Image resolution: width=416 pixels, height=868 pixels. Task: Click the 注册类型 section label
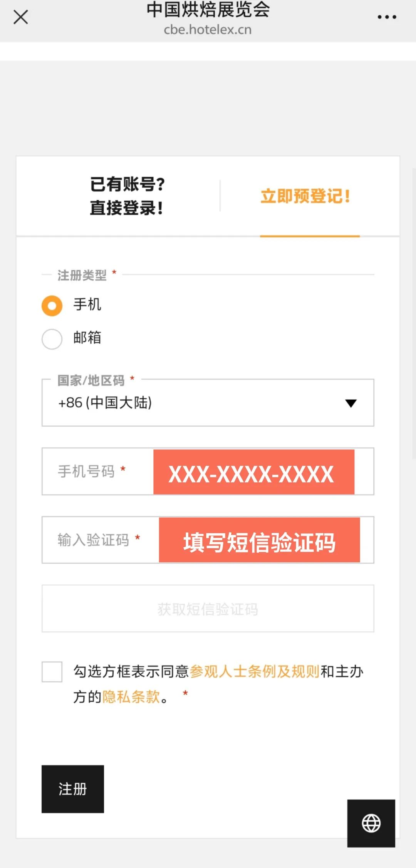click(x=82, y=275)
